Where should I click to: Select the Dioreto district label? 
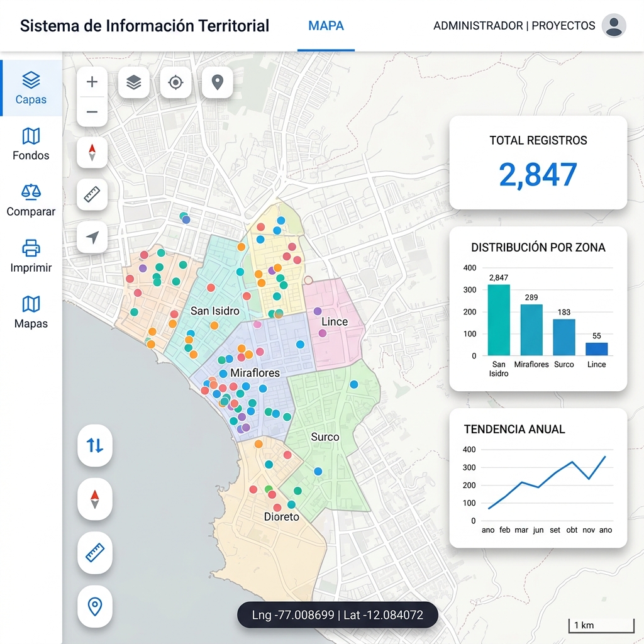point(281,517)
